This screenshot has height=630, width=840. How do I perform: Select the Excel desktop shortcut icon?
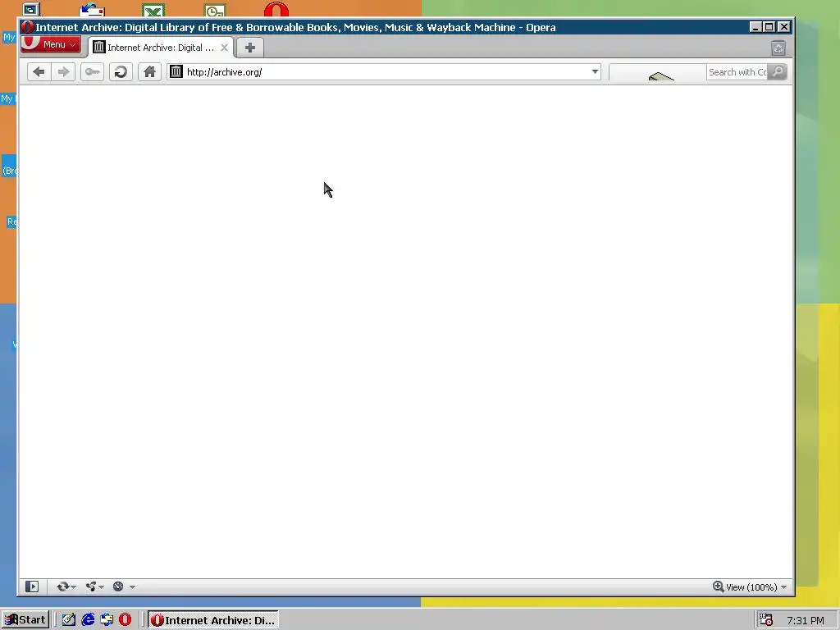[153, 10]
